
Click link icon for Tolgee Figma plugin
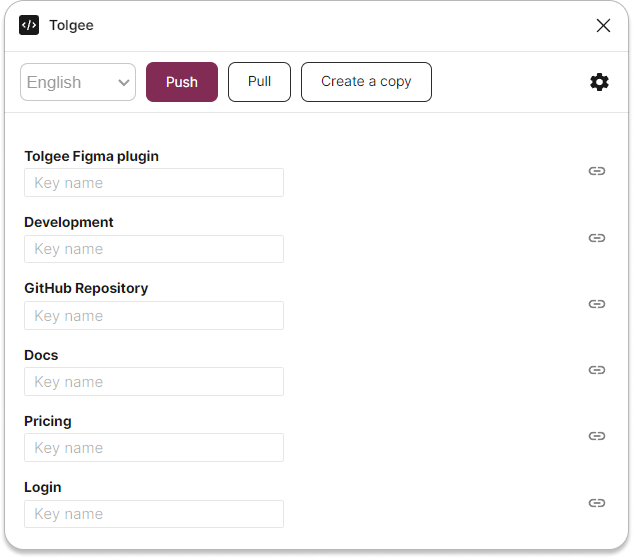point(597,171)
